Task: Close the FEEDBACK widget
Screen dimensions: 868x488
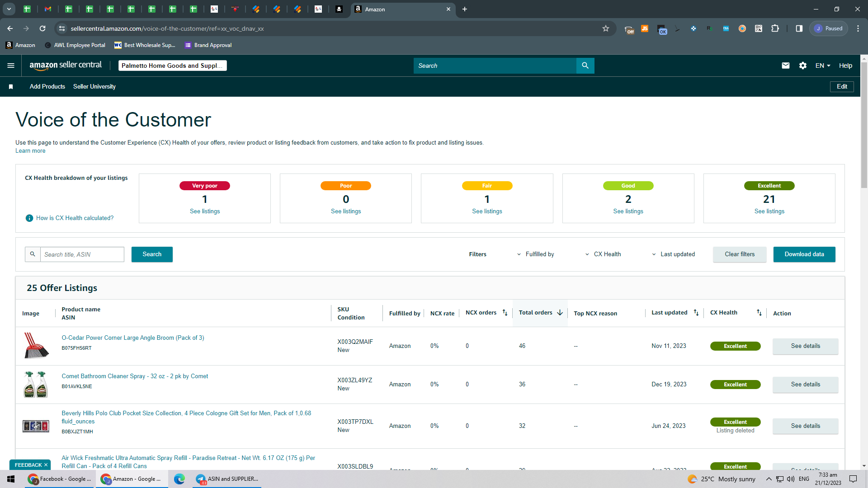Action: (x=46, y=465)
